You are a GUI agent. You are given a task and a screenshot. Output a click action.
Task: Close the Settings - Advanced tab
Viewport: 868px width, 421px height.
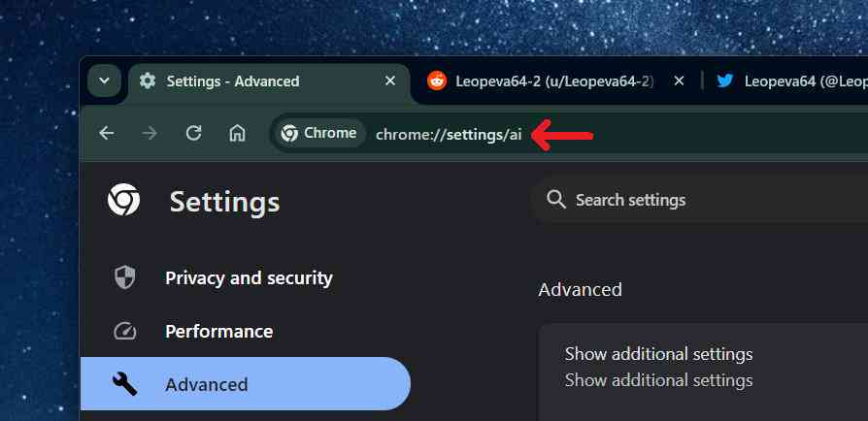point(390,81)
